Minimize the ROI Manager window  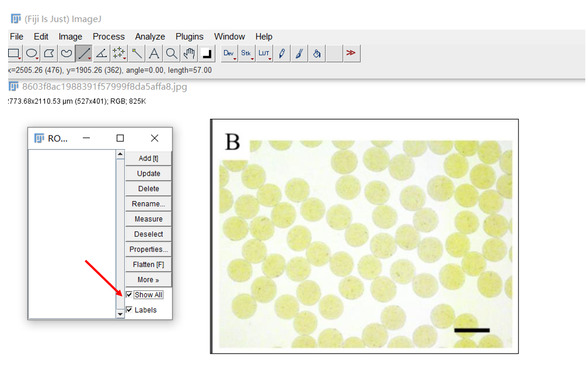pos(86,138)
